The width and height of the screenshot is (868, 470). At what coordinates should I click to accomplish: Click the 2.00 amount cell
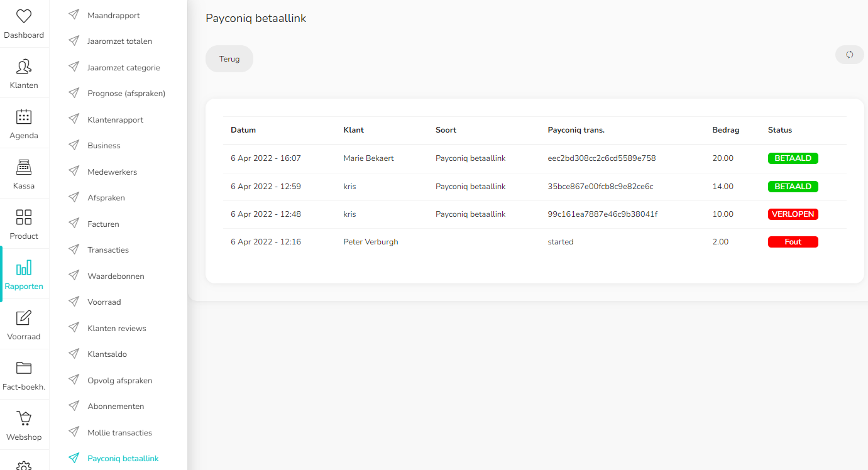(x=720, y=242)
